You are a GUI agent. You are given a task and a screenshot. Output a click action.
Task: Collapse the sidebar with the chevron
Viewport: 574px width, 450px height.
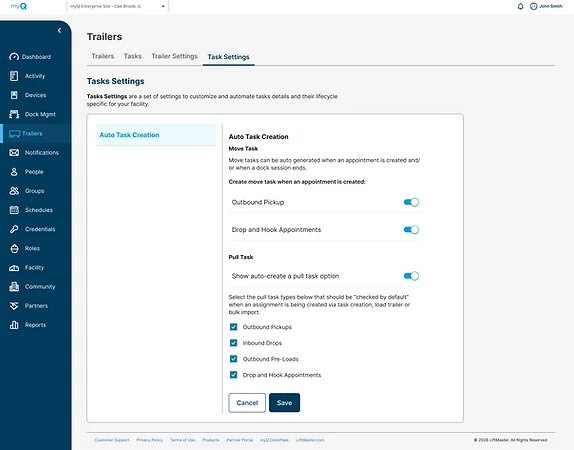(59, 31)
